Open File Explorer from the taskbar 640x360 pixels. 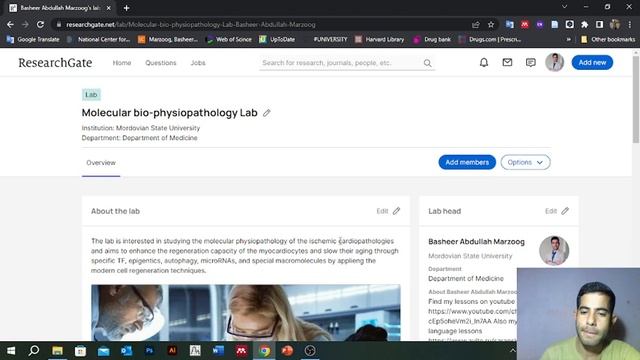point(57,351)
